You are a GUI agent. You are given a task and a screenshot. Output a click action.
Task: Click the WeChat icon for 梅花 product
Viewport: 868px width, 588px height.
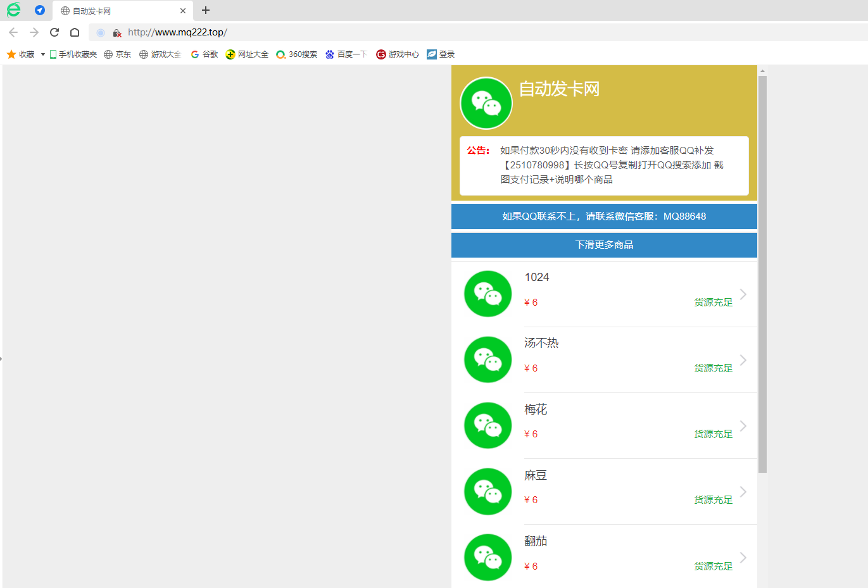pos(487,425)
